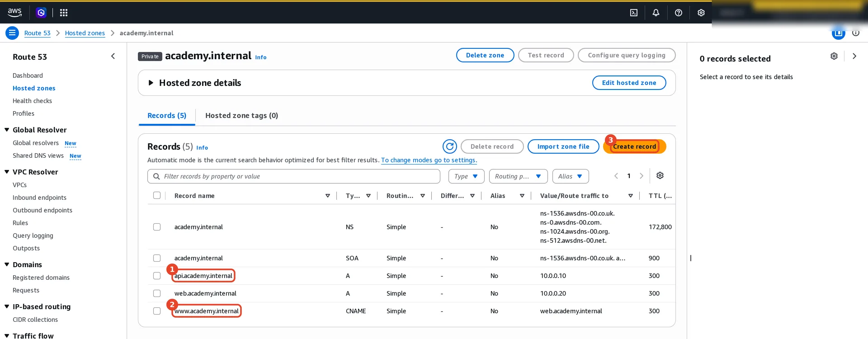The height and width of the screenshot is (339, 868).
Task: Click Edit hosted zone button
Action: (629, 83)
